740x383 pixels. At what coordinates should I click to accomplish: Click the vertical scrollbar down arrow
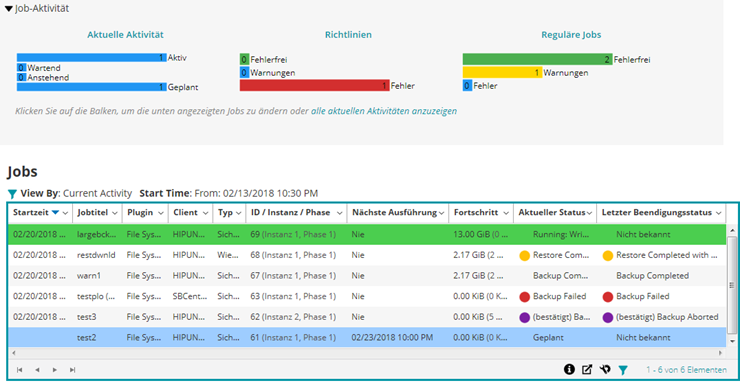click(x=732, y=341)
